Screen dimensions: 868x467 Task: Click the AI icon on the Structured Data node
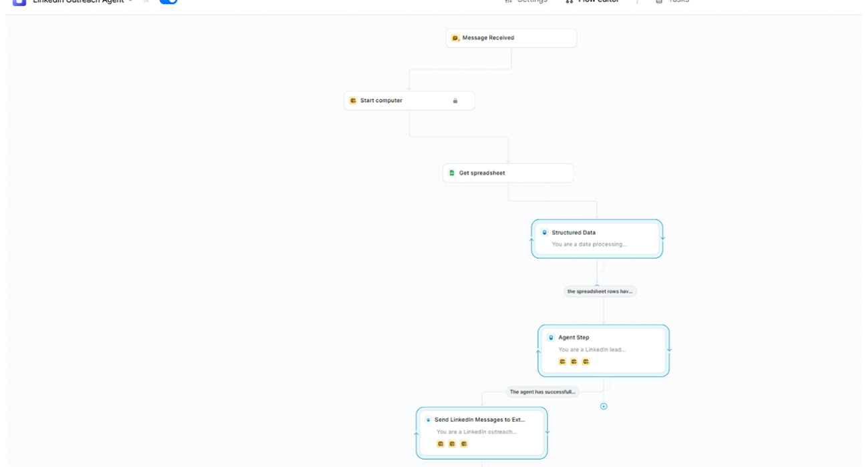[544, 232]
